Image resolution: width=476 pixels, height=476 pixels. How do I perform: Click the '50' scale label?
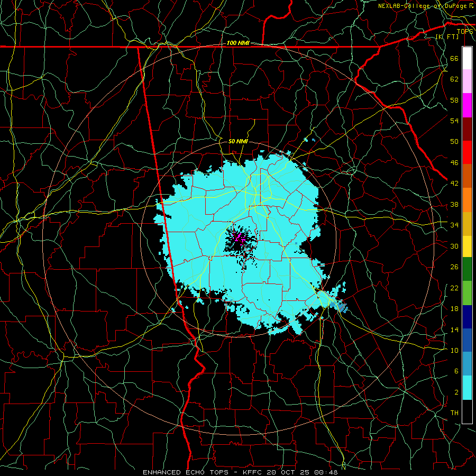click(454, 142)
